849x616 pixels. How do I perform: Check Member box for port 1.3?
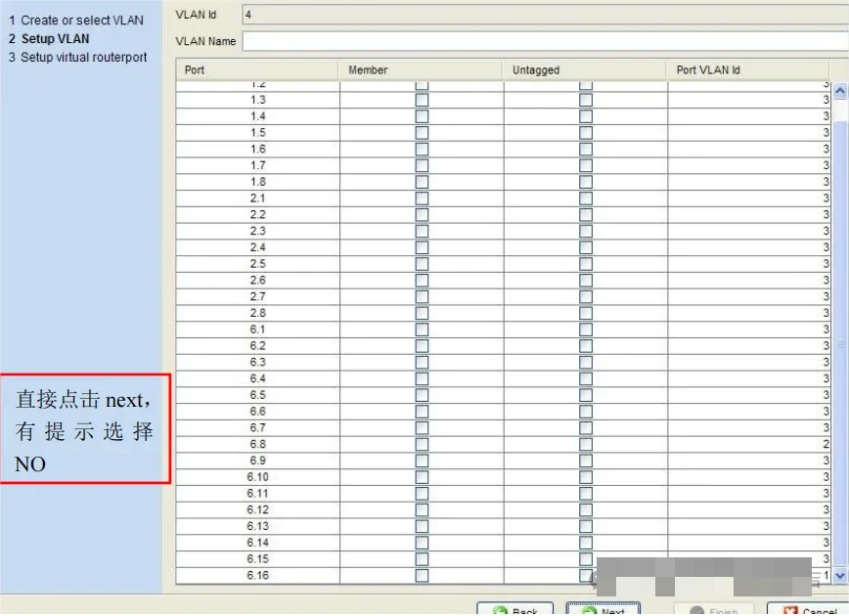click(422, 100)
